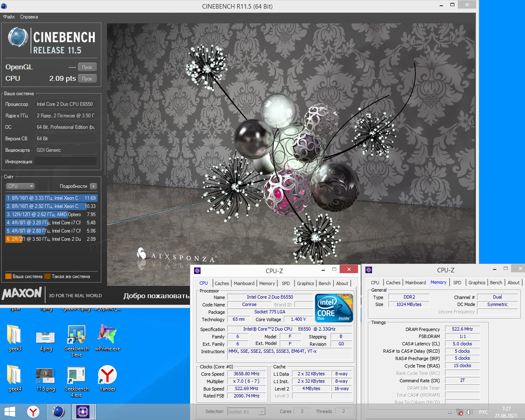Select ranking row 1 Intel Xeon 11.69
The image size is (525, 420).
(51, 198)
